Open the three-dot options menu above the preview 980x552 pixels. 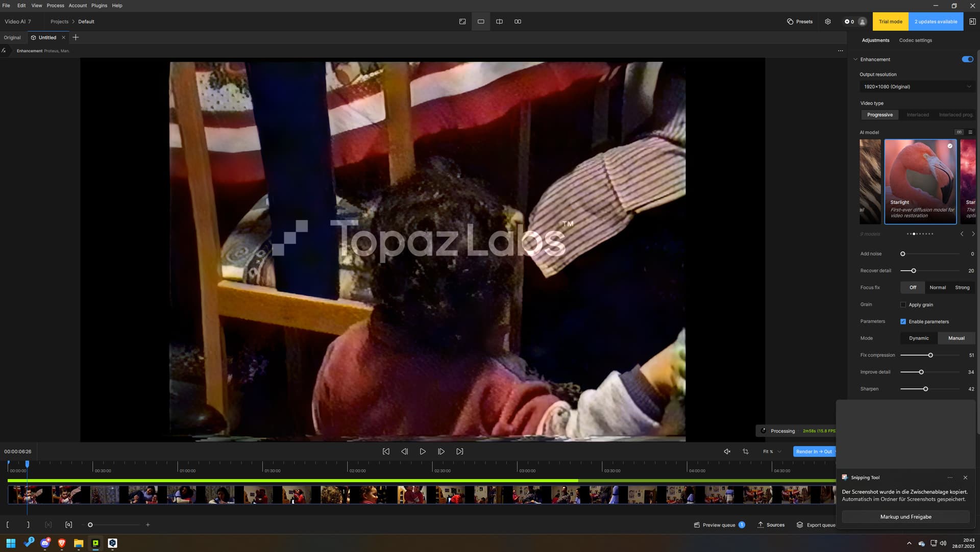point(840,51)
